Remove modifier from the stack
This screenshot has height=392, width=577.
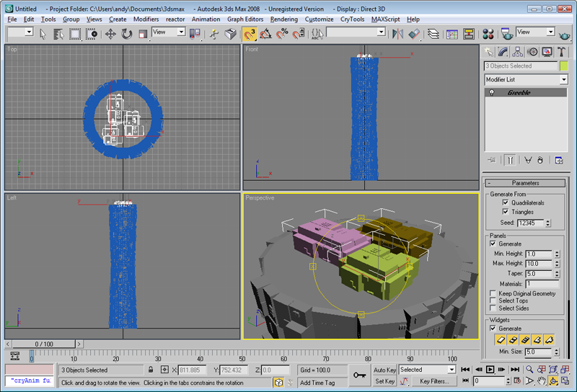(x=539, y=160)
